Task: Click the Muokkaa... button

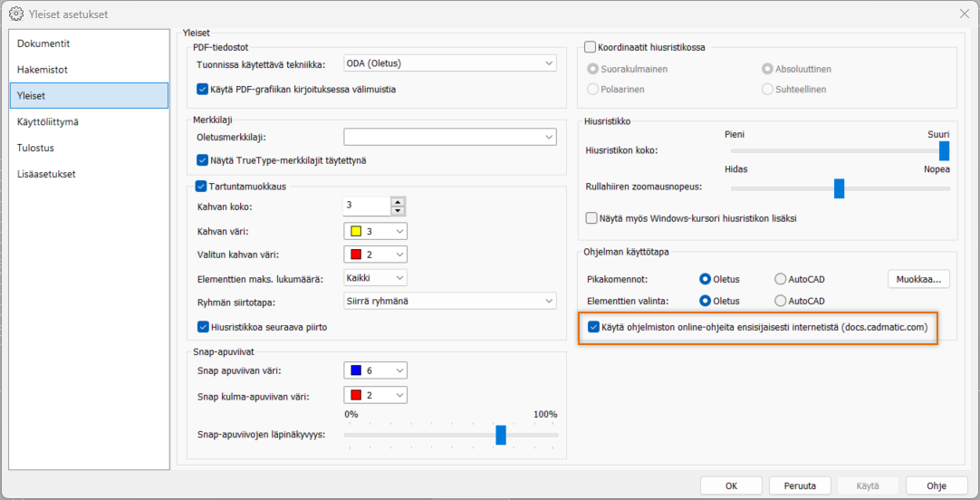Action: point(918,279)
